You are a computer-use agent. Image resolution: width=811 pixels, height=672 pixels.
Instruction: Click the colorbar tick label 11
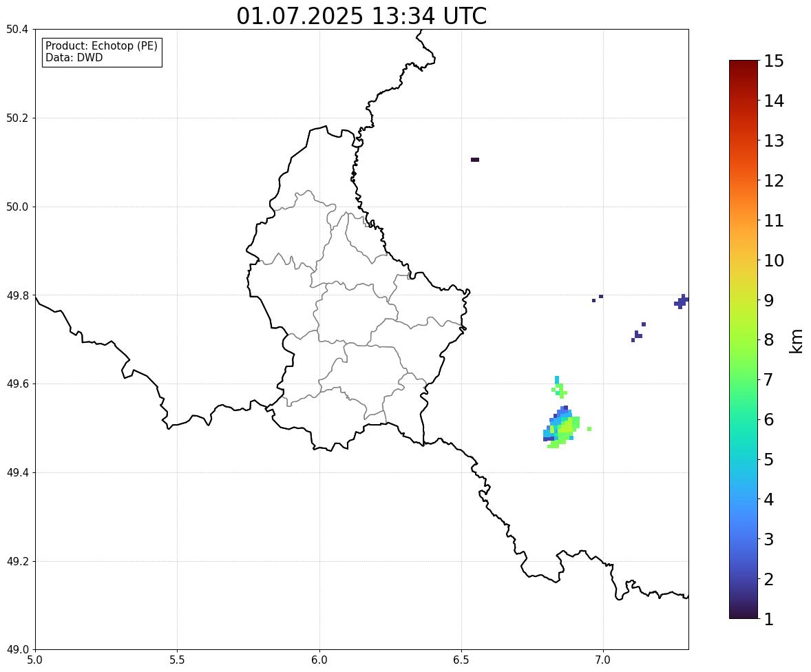774,220
